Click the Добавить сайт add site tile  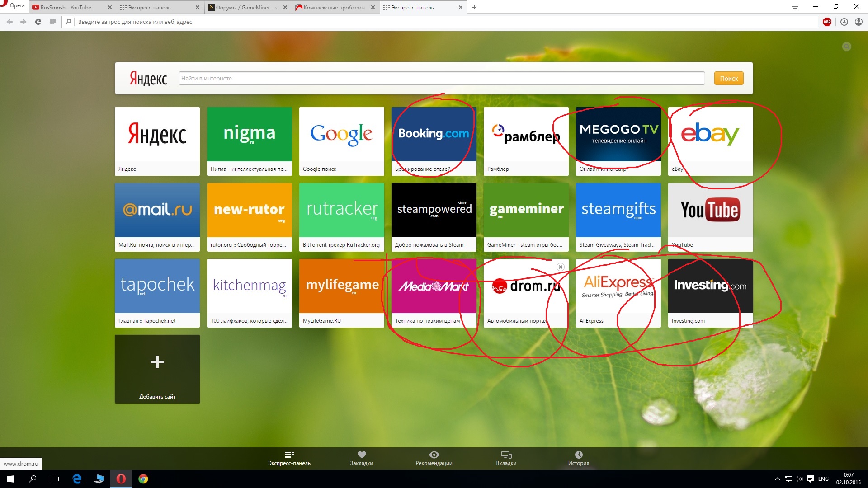pos(157,369)
